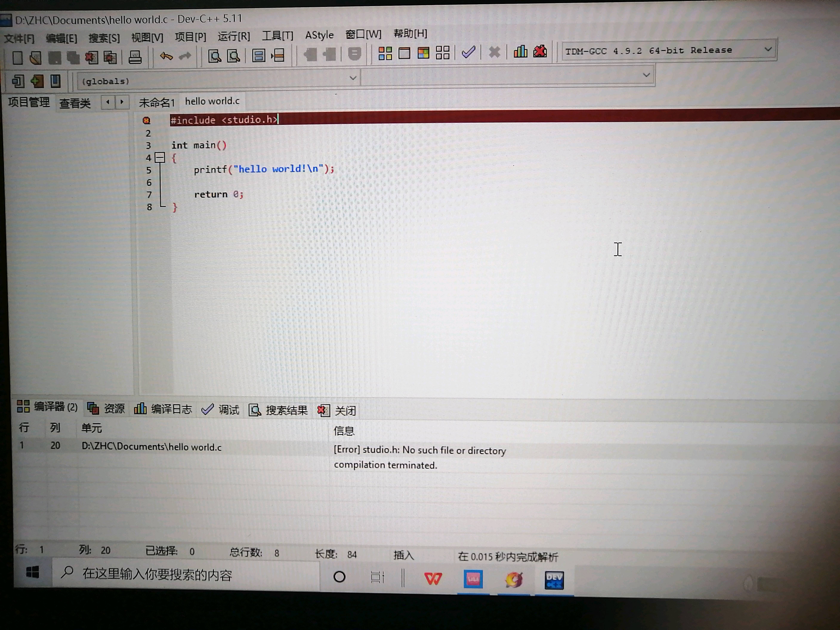Start debugging with the checkmark icon

[469, 52]
